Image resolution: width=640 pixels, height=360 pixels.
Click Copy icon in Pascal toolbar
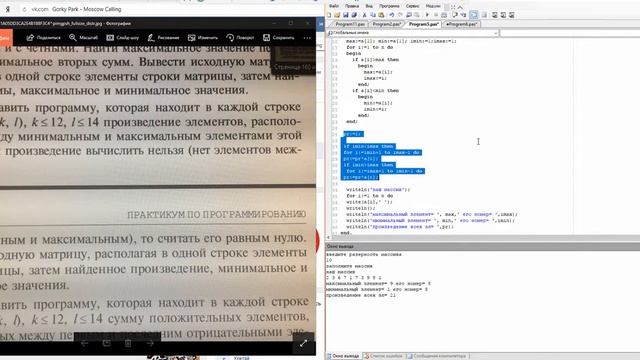[373, 15]
